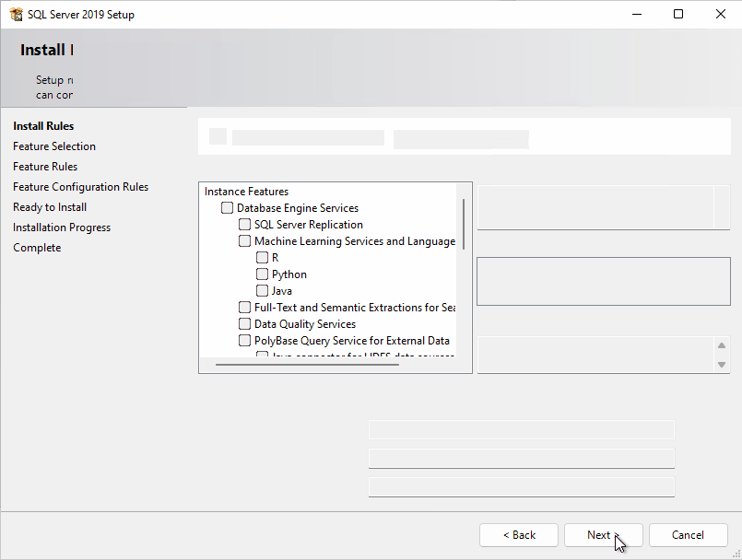Image resolution: width=742 pixels, height=560 pixels.
Task: Go to the Complete step
Action: tap(38, 248)
